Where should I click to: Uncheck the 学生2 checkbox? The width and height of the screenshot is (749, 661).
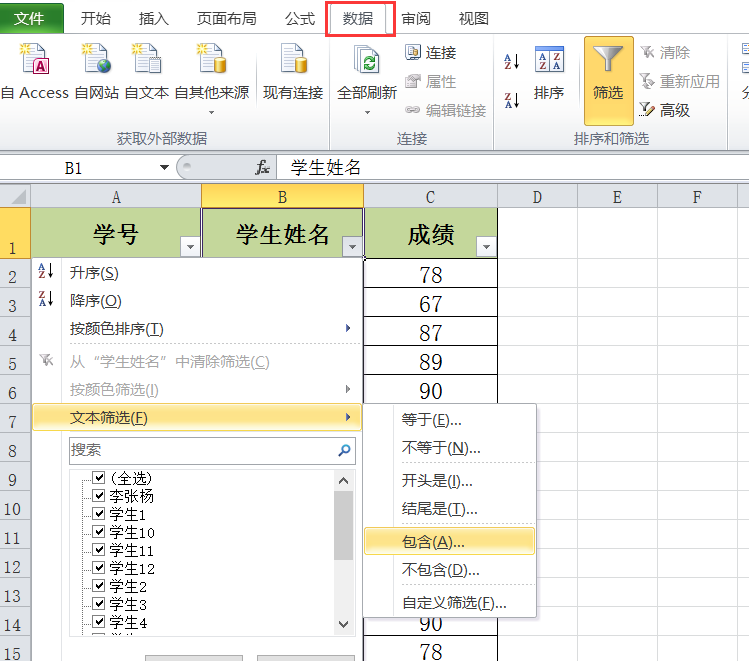click(x=98, y=585)
